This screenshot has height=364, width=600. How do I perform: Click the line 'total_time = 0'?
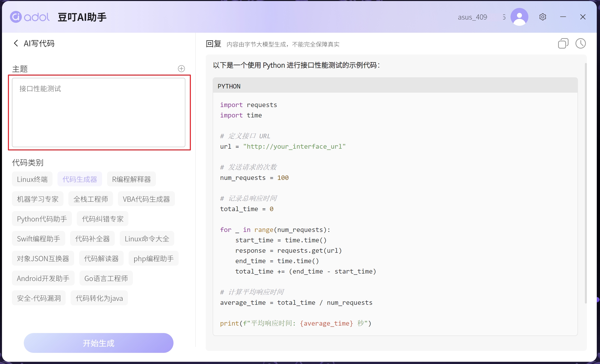click(247, 209)
